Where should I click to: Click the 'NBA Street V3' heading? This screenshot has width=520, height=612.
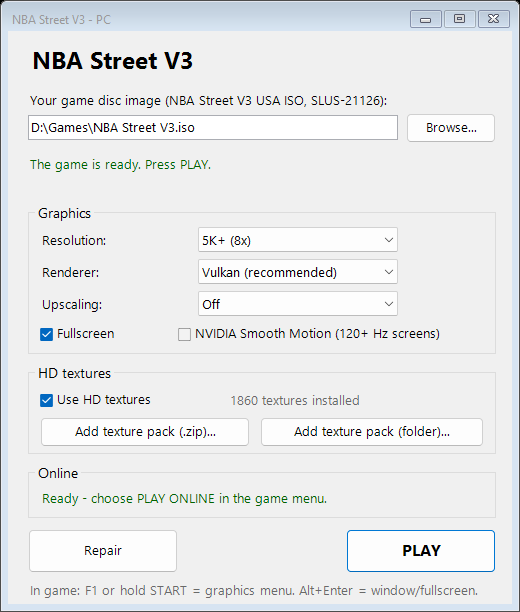pos(112,61)
